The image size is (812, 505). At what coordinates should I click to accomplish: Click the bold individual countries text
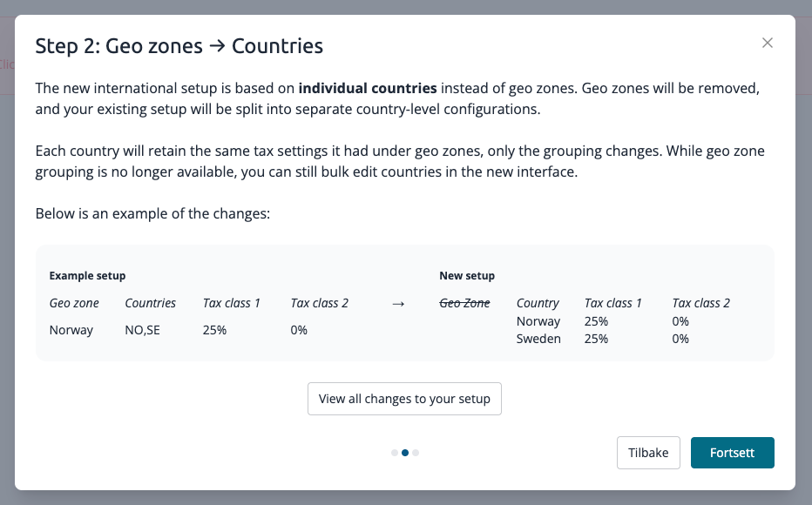point(368,89)
